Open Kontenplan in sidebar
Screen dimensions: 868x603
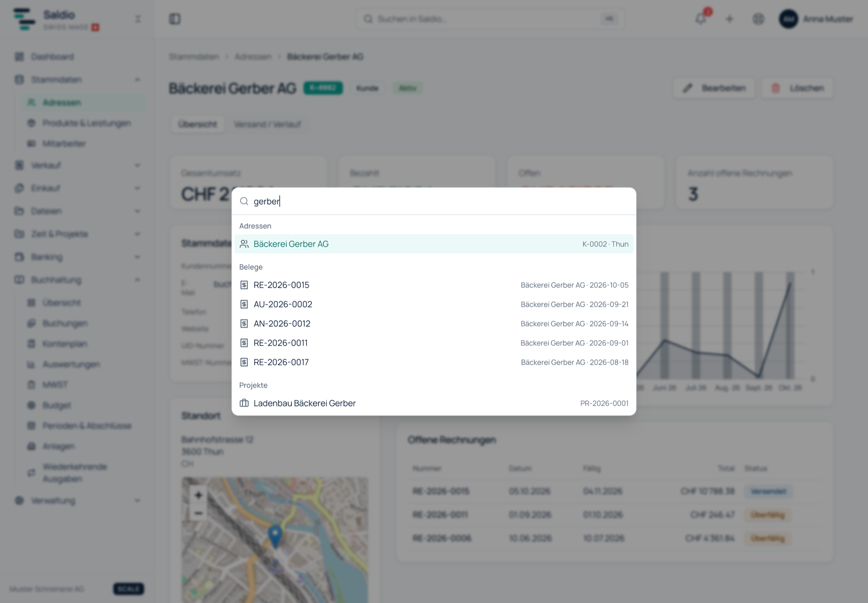pos(84,344)
